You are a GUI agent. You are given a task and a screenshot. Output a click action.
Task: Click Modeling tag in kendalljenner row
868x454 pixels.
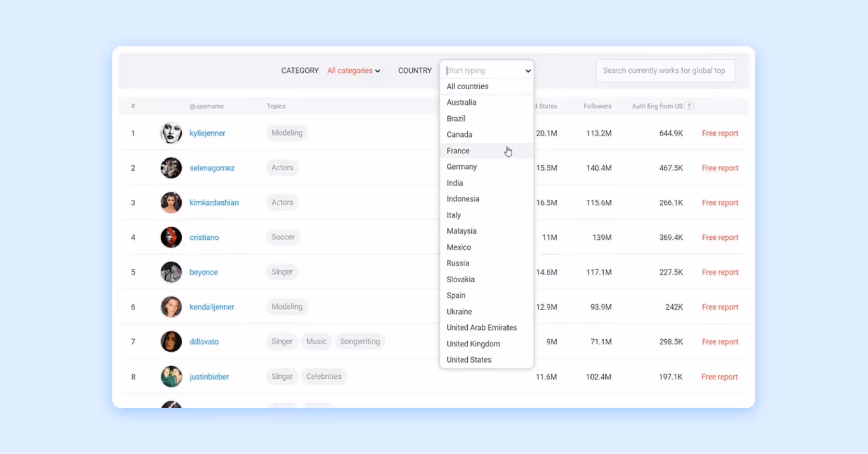(x=287, y=306)
